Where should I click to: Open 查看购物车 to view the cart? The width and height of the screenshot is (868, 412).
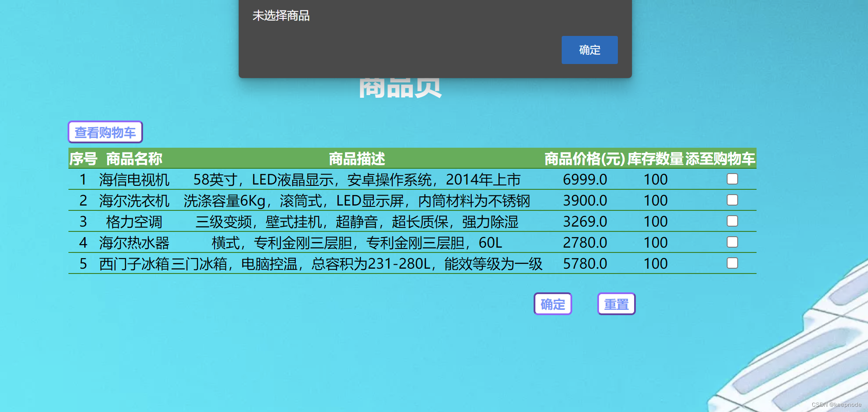click(105, 132)
